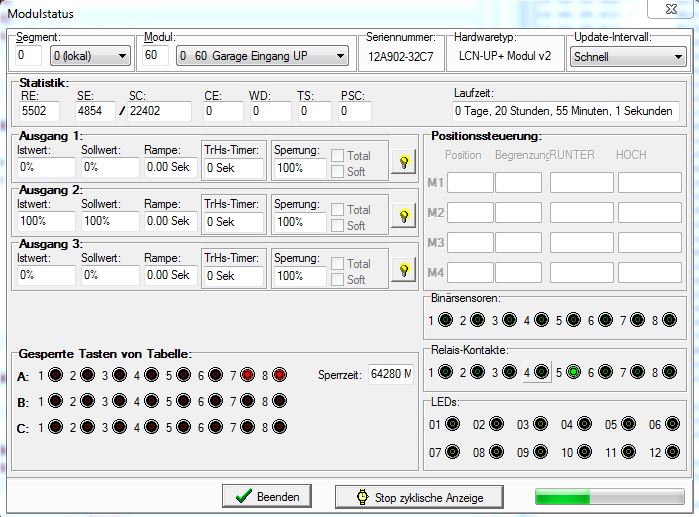Toggle the Soft checkbox for Ausgang 2
Screen dimensions: 699x517
338,225
